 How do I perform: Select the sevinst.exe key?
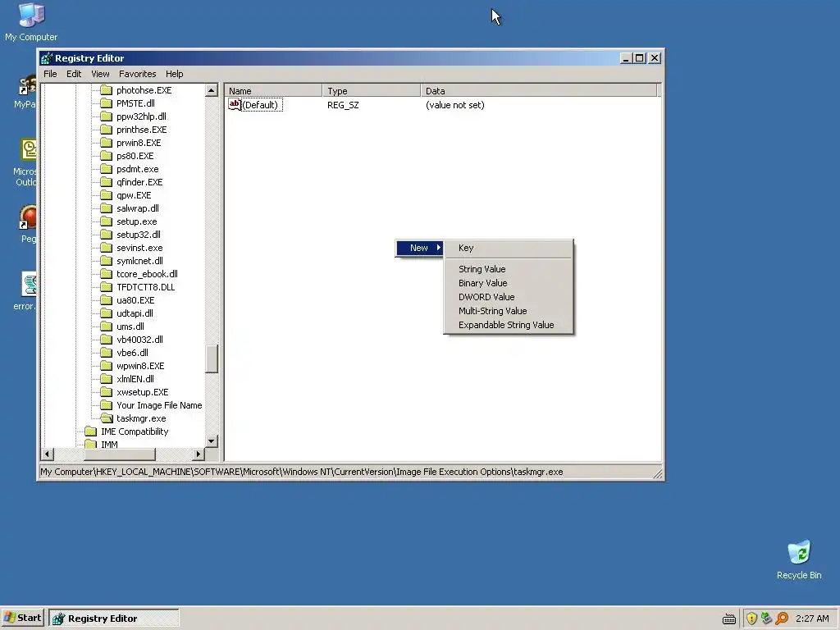pyautogui.click(x=139, y=248)
